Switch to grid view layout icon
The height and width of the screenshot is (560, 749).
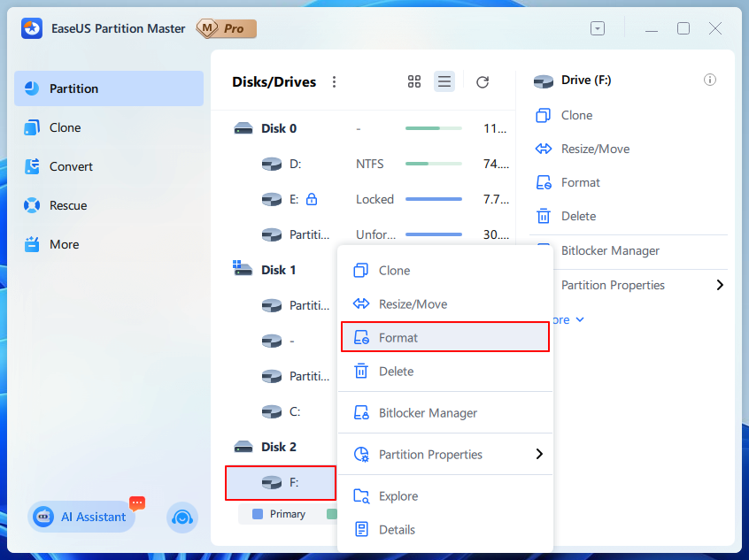coord(414,82)
